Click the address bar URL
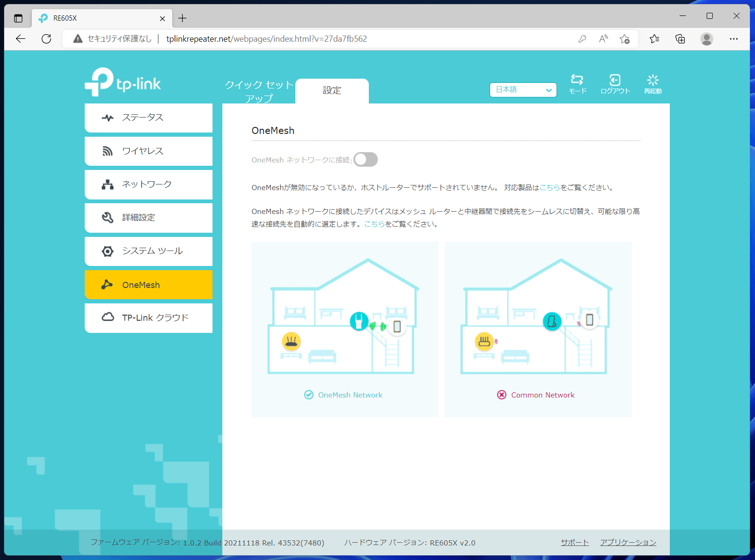Image resolution: width=755 pixels, height=560 pixels. point(267,39)
